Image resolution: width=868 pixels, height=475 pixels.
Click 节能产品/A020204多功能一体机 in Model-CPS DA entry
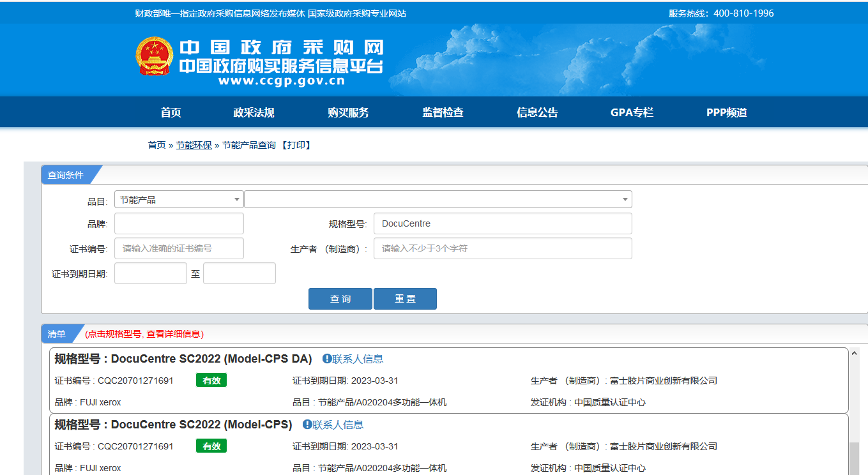[x=382, y=402]
